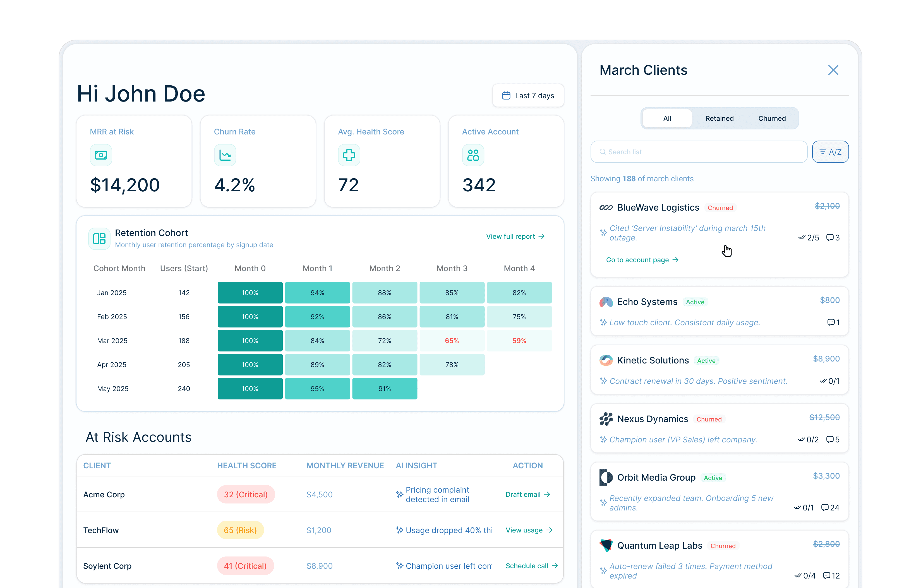
Task: Click comment count icon on Orbit Media Group
Action: [825, 508]
